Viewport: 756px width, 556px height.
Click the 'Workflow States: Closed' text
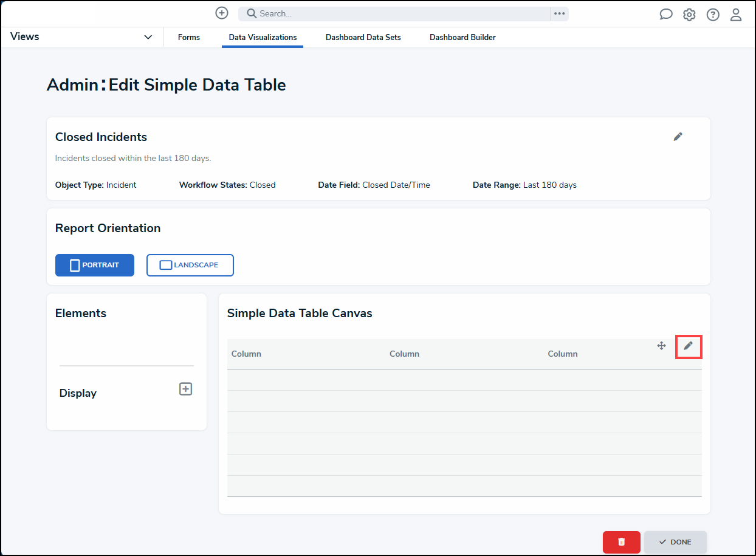click(227, 185)
